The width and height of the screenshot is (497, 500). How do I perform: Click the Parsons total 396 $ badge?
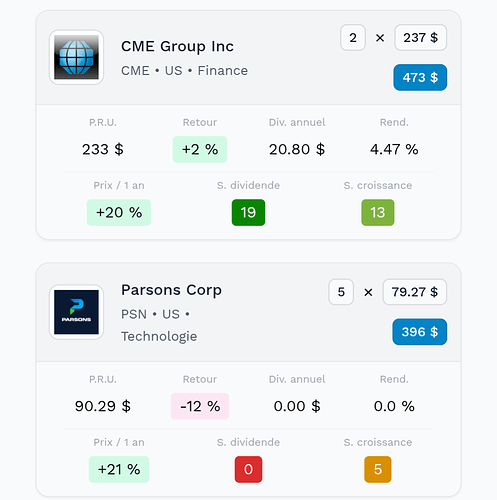pos(420,332)
